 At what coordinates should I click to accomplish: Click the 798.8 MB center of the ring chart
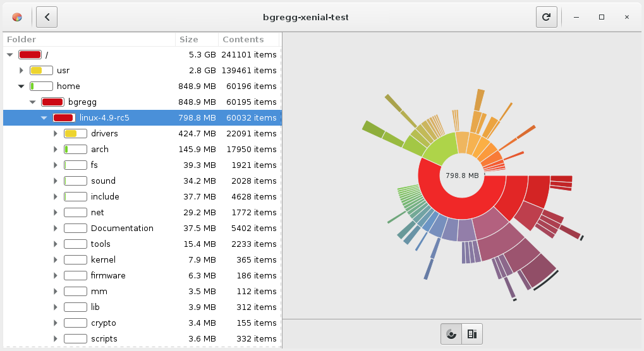pos(461,175)
